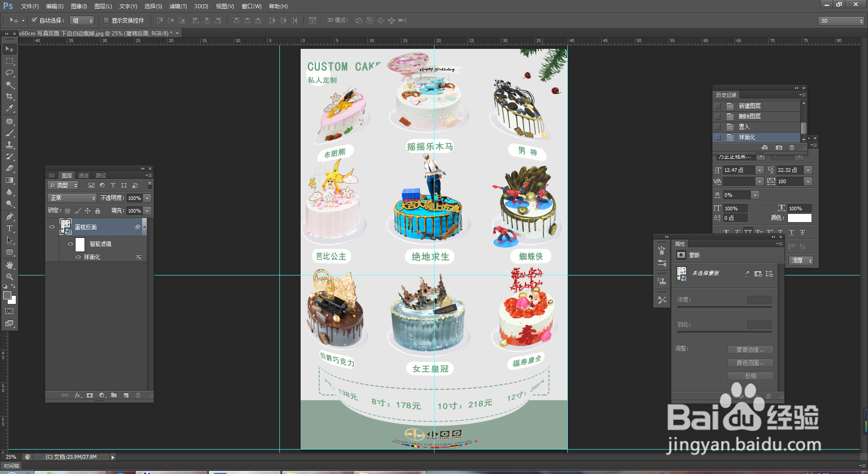Set history brush source at 置入 state
This screenshot has height=474, width=868.
[x=718, y=127]
